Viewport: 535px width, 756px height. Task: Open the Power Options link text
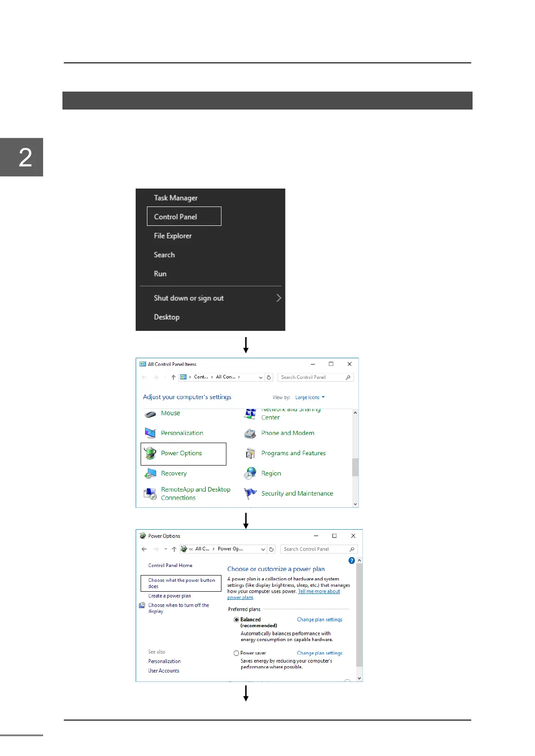pos(181,453)
